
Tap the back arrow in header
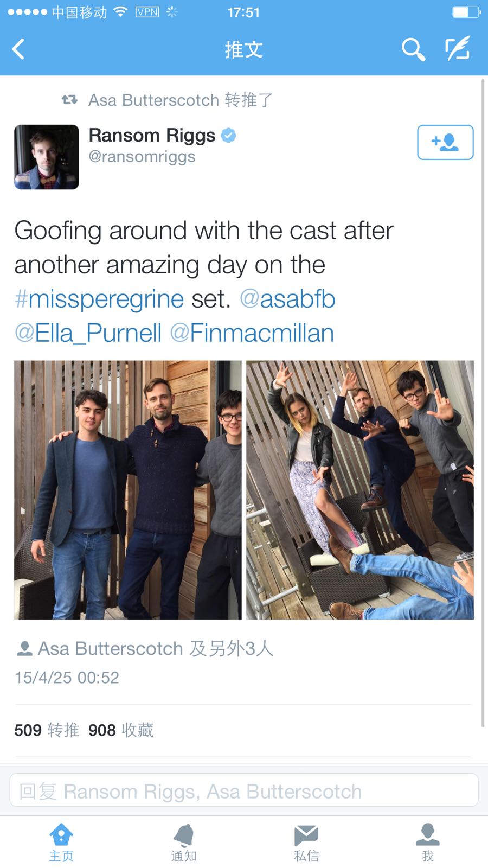coord(18,49)
